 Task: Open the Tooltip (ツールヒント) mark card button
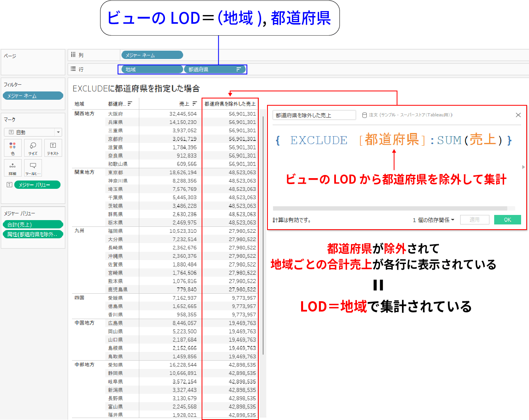click(33, 168)
